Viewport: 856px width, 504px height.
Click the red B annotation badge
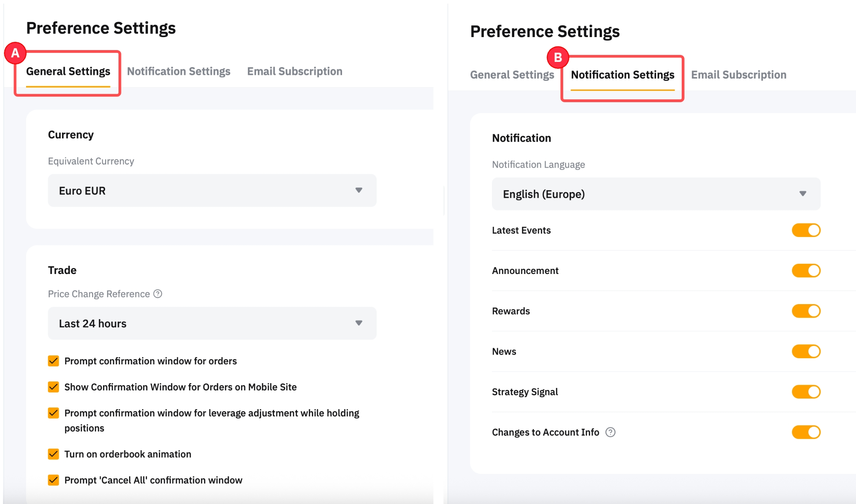point(557,57)
